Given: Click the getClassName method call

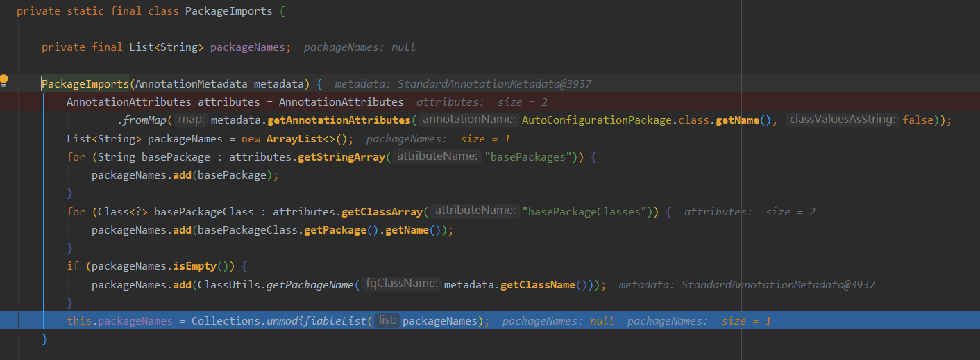Looking at the screenshot, I should tap(538, 284).
